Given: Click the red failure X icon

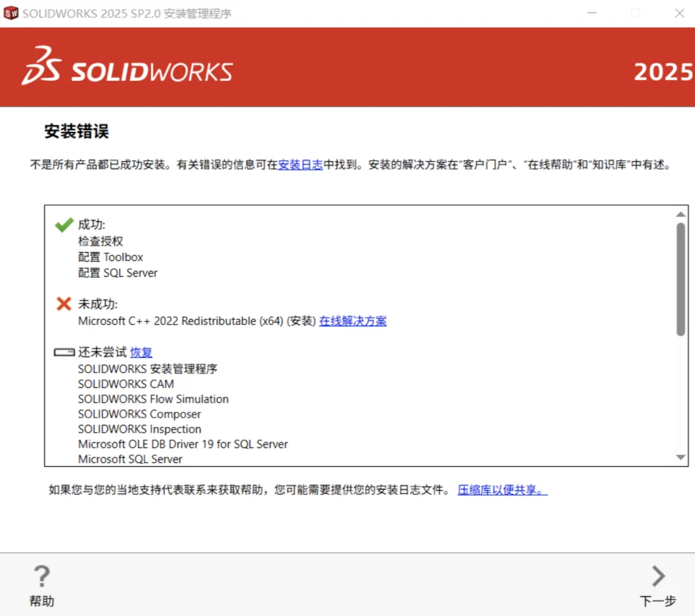Looking at the screenshot, I should (64, 303).
